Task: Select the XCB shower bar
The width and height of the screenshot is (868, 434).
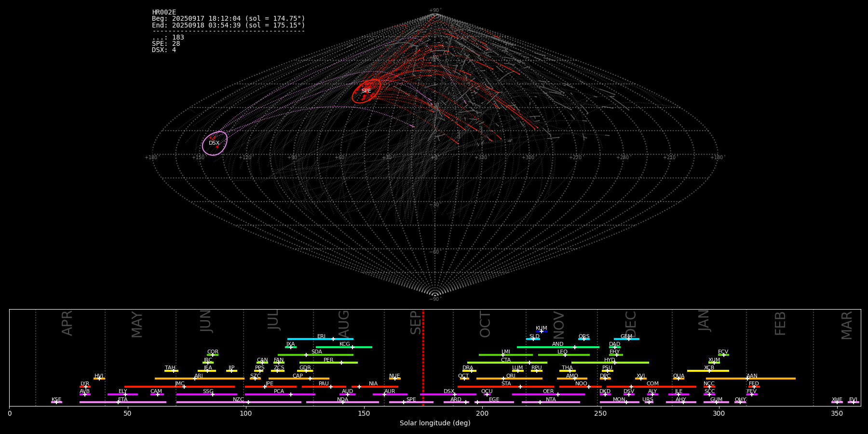Action: [708, 371]
